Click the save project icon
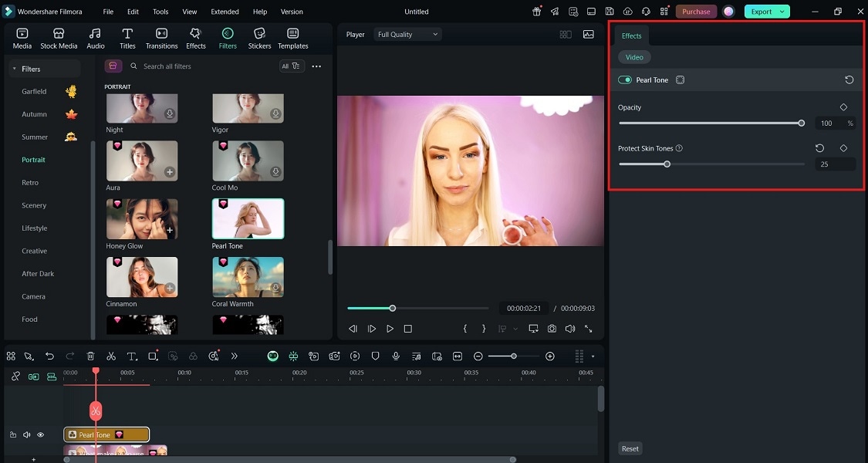The image size is (868, 463). [610, 12]
